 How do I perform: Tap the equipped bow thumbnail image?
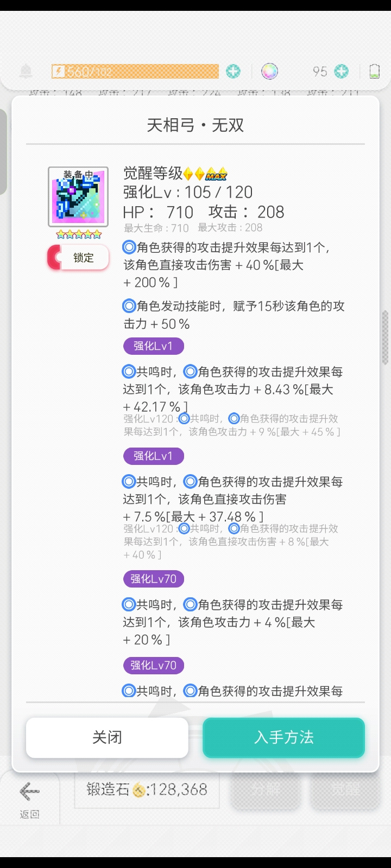click(x=78, y=196)
